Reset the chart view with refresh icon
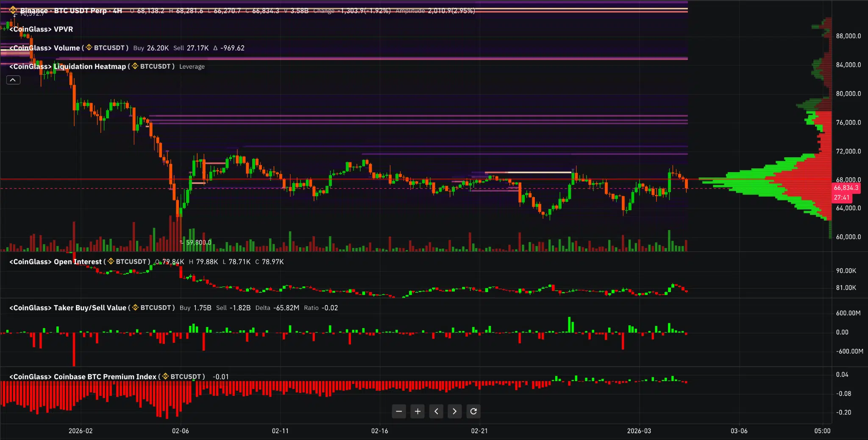The width and height of the screenshot is (868, 440). (x=473, y=411)
